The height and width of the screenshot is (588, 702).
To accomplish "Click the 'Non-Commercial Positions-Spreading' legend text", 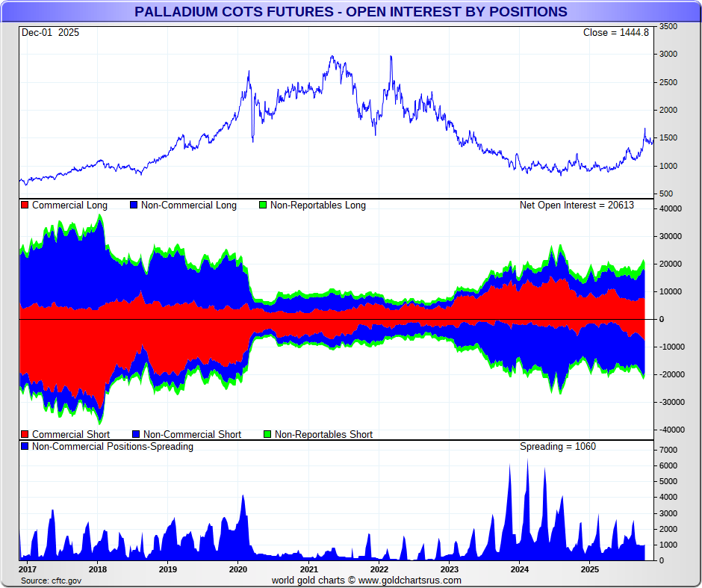I will click(x=112, y=447).
